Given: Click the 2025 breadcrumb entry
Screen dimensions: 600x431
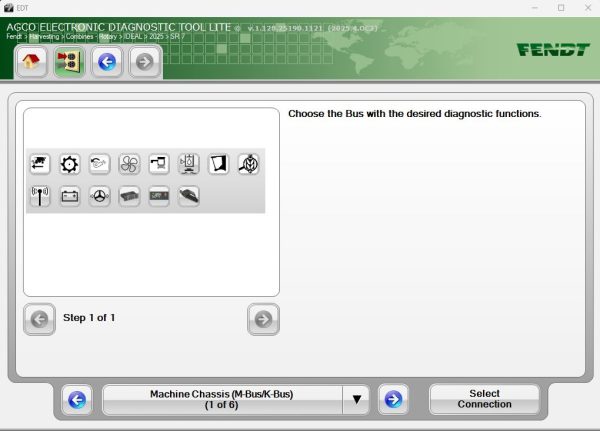Looking at the screenshot, I should 156,37.
